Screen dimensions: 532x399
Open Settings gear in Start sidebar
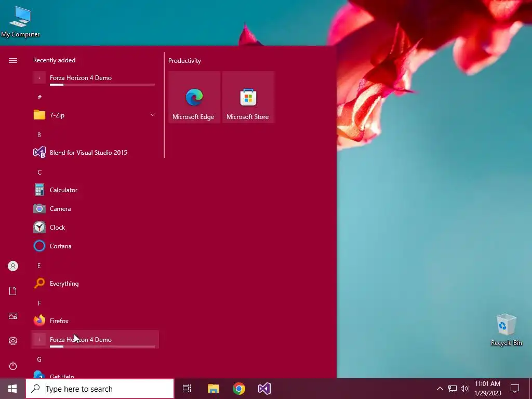pos(13,341)
